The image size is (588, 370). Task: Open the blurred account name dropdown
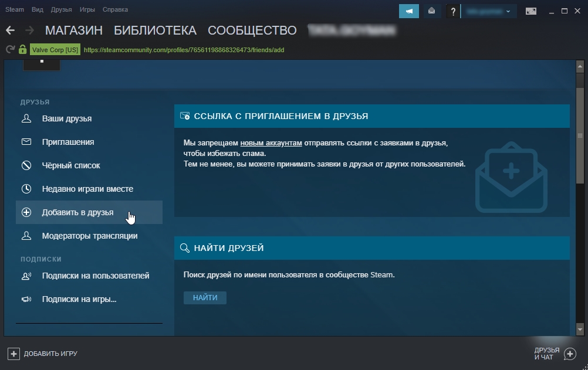[x=489, y=11]
